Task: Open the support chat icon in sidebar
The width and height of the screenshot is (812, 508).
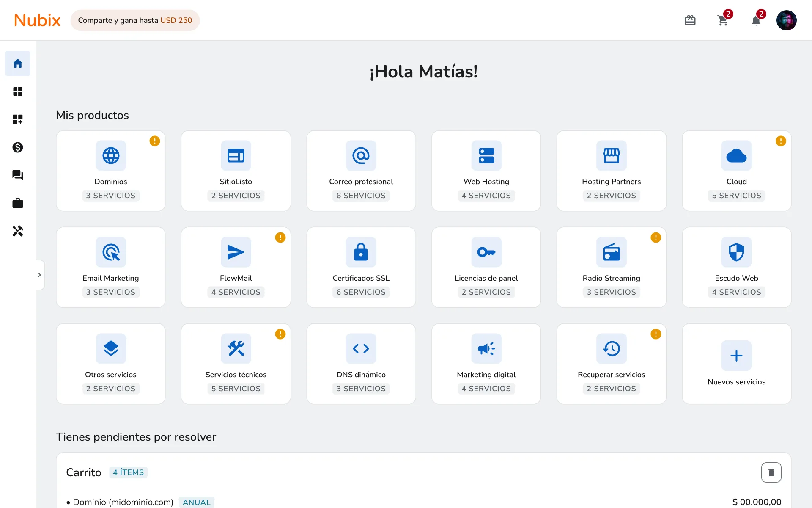Action: coord(18,175)
